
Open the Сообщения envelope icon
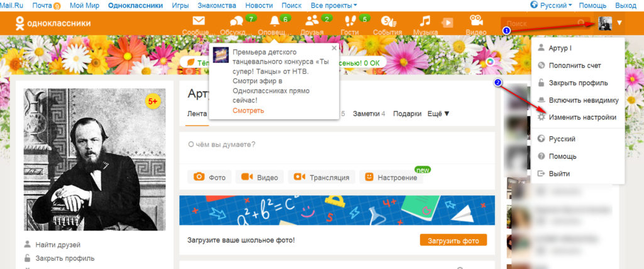pyautogui.click(x=199, y=21)
